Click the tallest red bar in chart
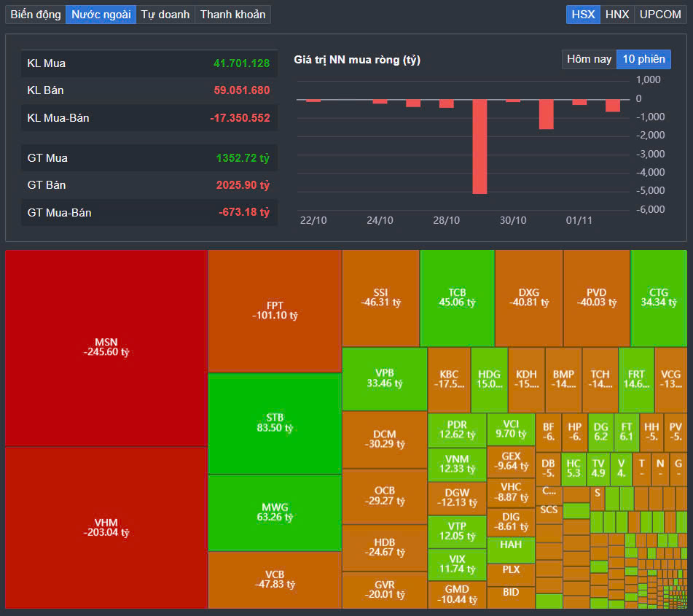 (x=479, y=147)
